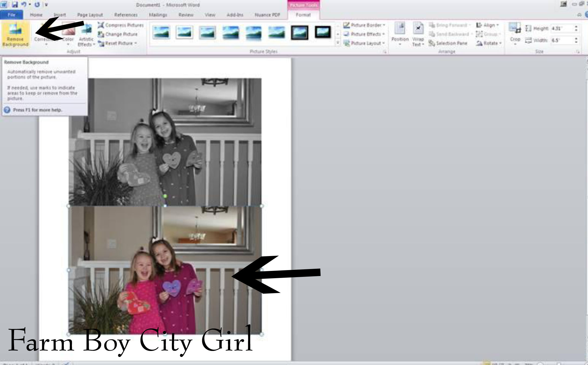Open the File menu tab
Viewport: 588px width, 365px height.
point(11,15)
